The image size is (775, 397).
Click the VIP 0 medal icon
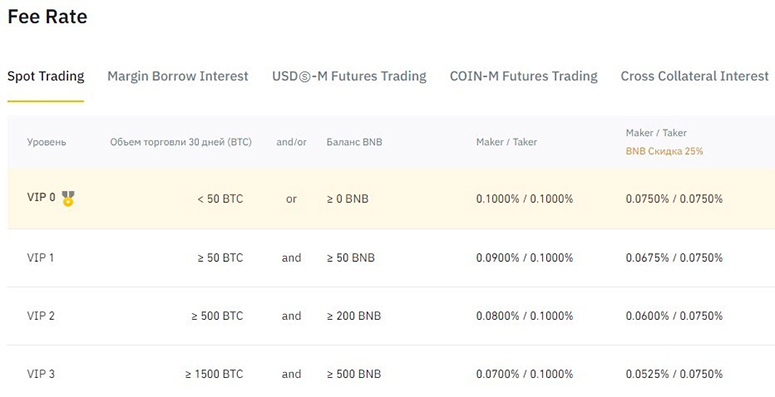pyautogui.click(x=68, y=198)
